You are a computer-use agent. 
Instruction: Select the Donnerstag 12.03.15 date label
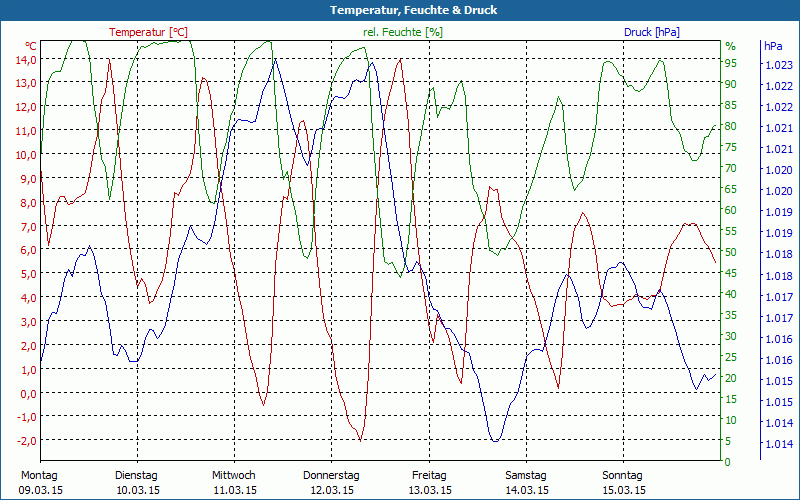pos(330,482)
